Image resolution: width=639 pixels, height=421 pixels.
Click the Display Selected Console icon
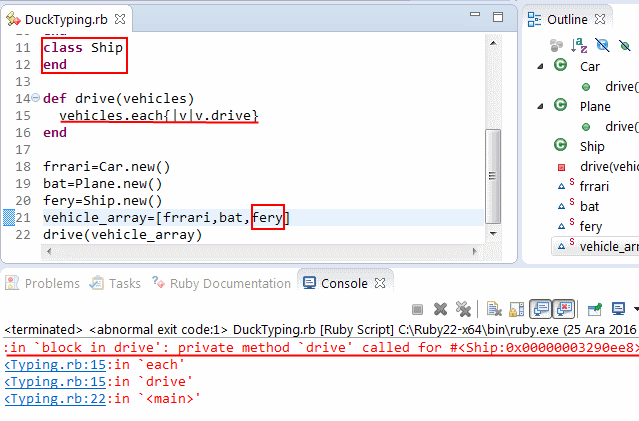click(x=618, y=309)
